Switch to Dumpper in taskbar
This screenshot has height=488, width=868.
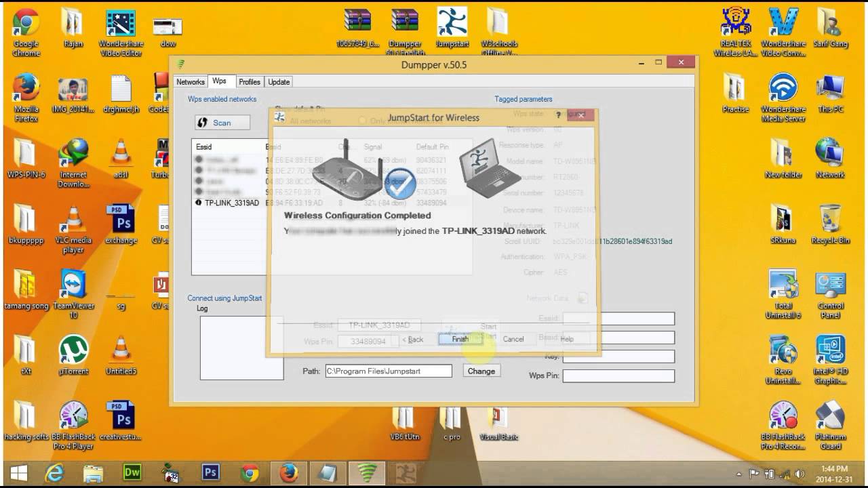(x=367, y=473)
